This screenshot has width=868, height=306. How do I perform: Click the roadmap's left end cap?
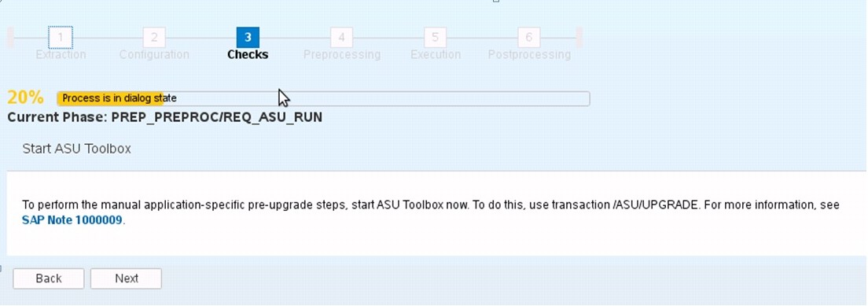(10, 37)
